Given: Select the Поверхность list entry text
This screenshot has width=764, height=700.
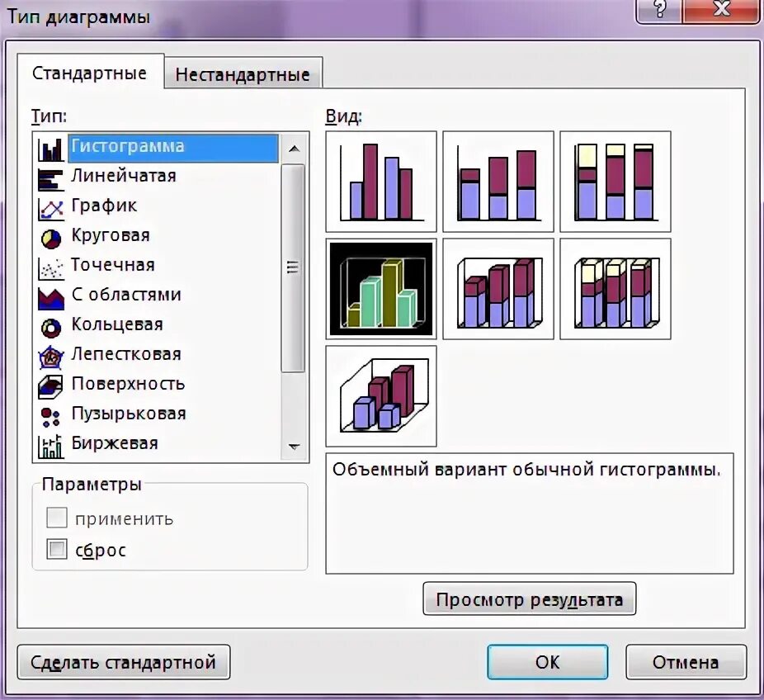Looking at the screenshot, I should 128,384.
